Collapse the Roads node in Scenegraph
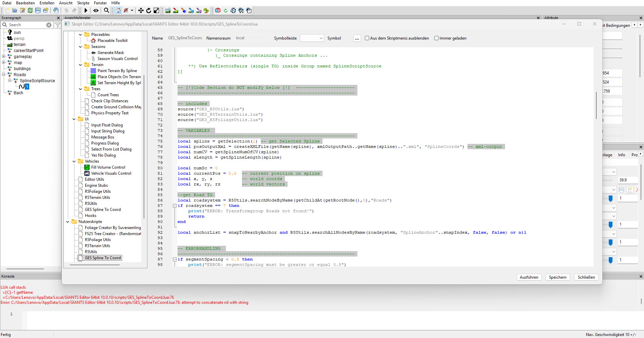Image resolution: width=644 pixels, height=338 pixels. click(4, 74)
